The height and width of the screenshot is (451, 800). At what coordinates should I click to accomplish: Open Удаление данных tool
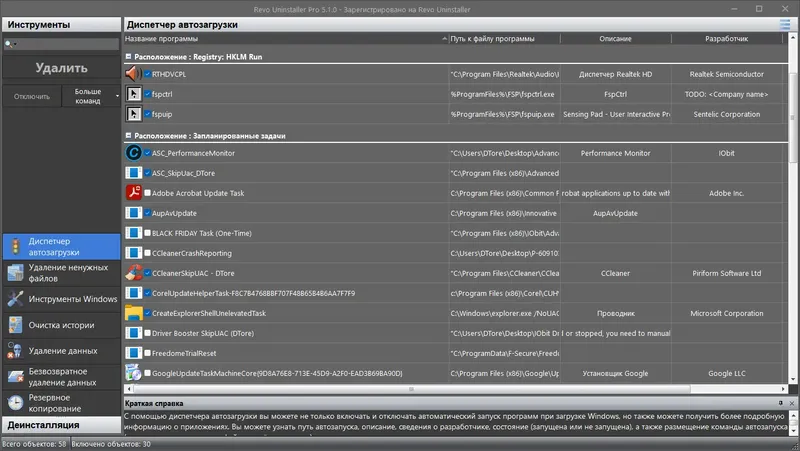(x=61, y=350)
